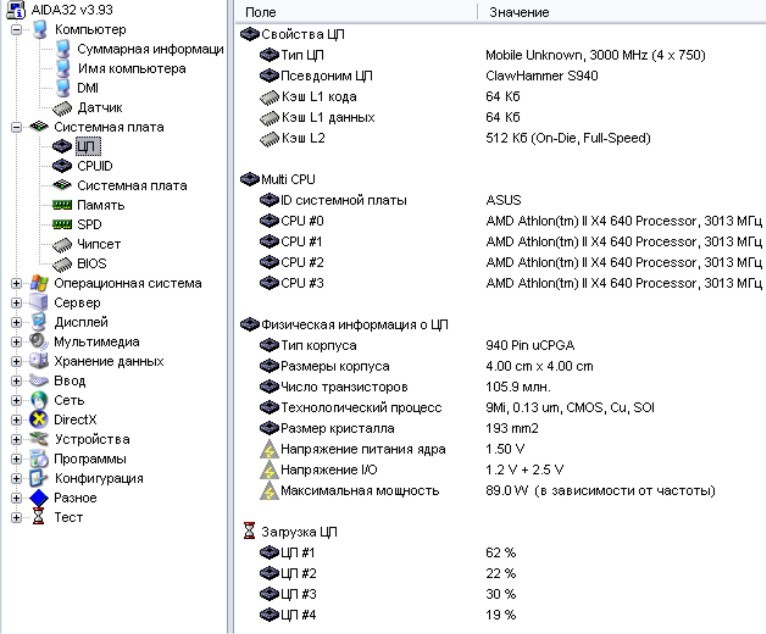The width and height of the screenshot is (766, 634).
Task: Open the Чипсет tree entry
Action: (99, 244)
